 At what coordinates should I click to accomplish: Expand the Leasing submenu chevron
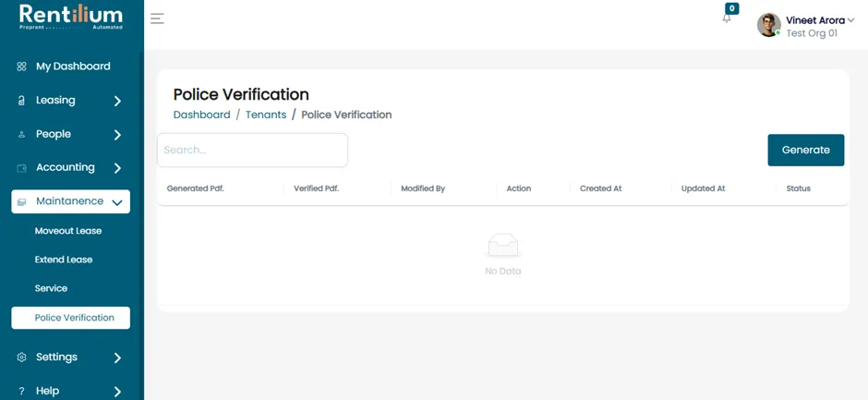[117, 101]
